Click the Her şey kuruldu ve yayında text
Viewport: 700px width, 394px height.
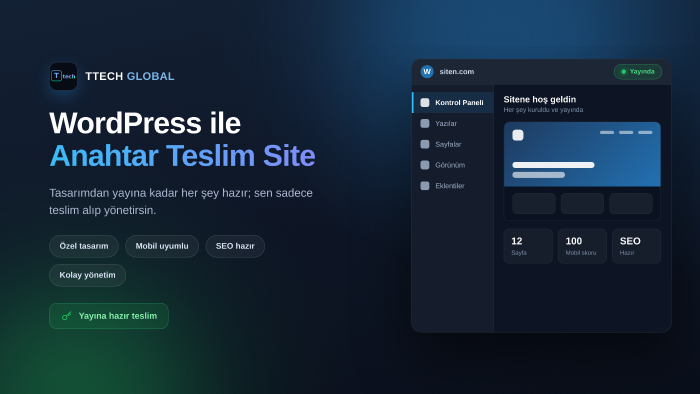point(543,110)
